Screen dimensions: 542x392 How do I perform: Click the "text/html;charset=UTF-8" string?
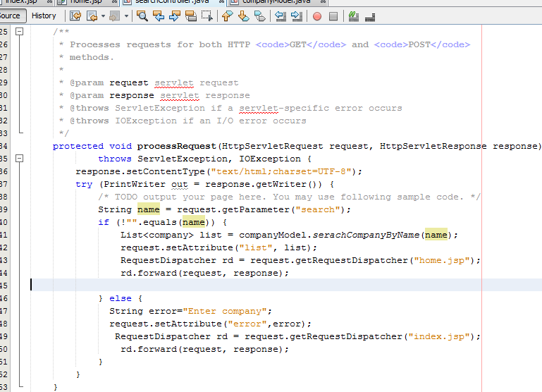(x=281, y=171)
